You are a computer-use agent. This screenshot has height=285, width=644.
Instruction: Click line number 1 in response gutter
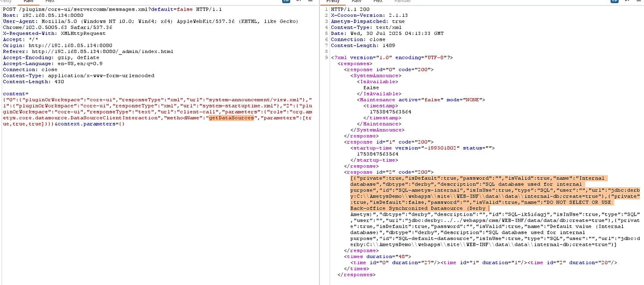click(326, 9)
